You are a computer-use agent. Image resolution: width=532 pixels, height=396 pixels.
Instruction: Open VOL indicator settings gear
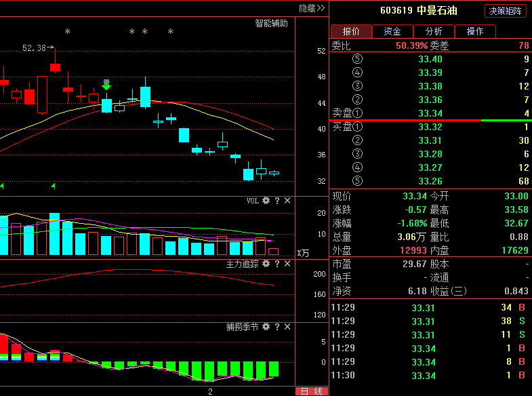[x=266, y=201]
